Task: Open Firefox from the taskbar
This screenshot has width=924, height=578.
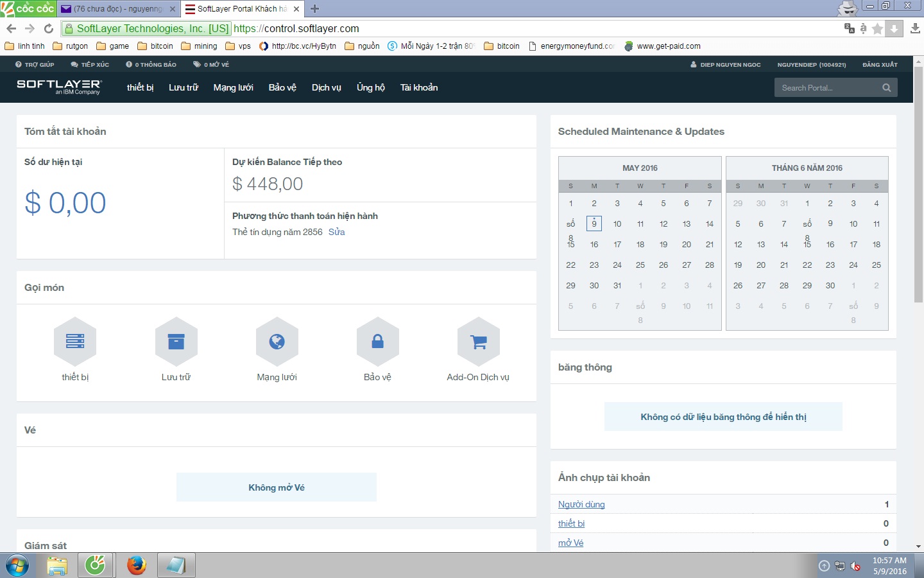Action: pyautogui.click(x=136, y=566)
